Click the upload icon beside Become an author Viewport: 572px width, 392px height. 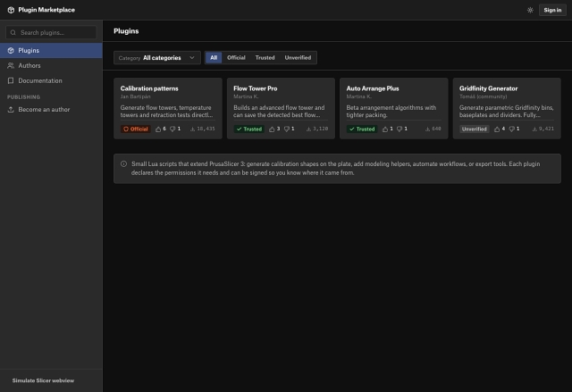(x=11, y=109)
